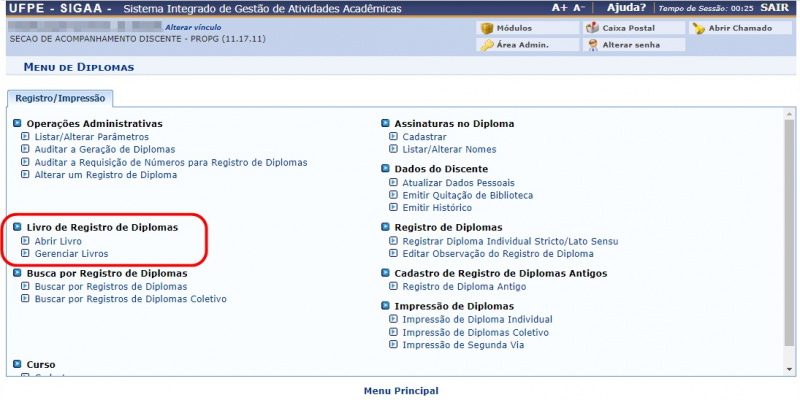800x400 pixels.
Task: Click blue bullet icon of Impressão de Diplomas
Action: [x=385, y=306]
